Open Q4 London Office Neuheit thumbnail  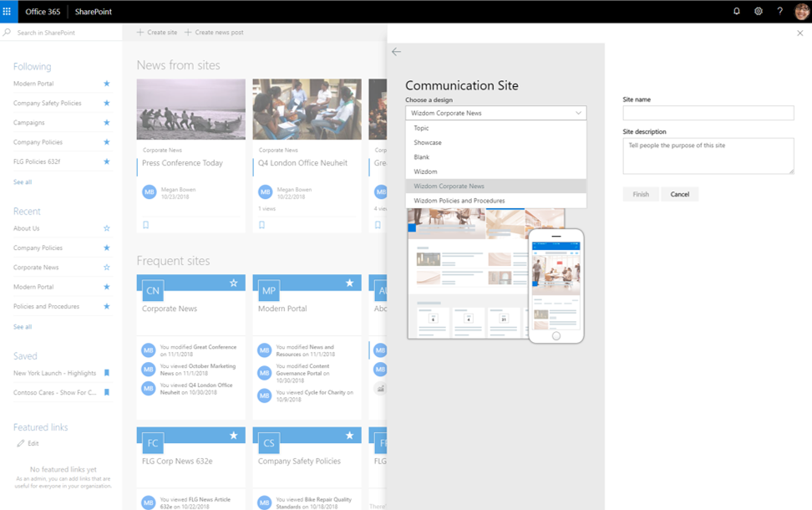pos(307,109)
